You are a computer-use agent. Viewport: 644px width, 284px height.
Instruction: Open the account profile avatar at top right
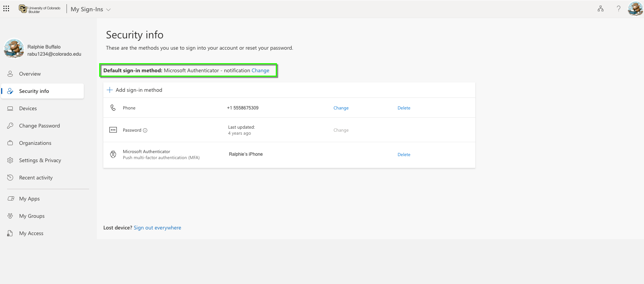coord(635,9)
